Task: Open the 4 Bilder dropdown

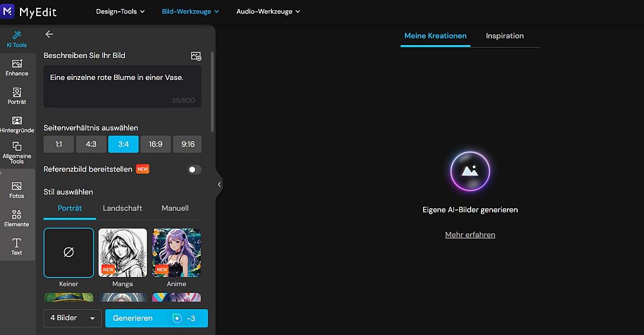Action: (x=72, y=318)
